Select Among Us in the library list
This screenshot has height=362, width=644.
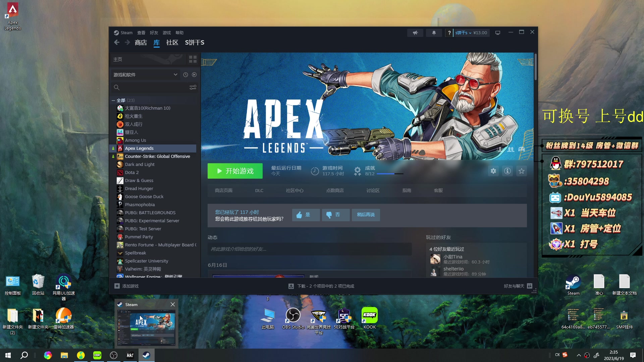click(136, 140)
